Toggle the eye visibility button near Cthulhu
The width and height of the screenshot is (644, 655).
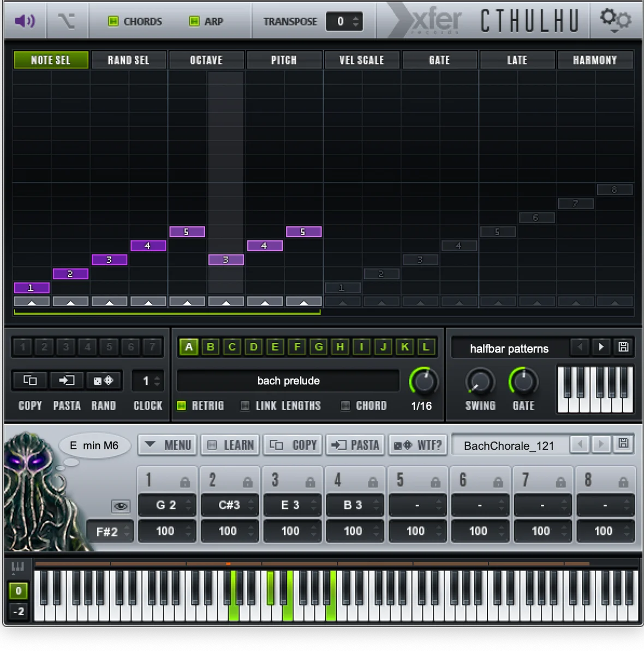coord(121,507)
